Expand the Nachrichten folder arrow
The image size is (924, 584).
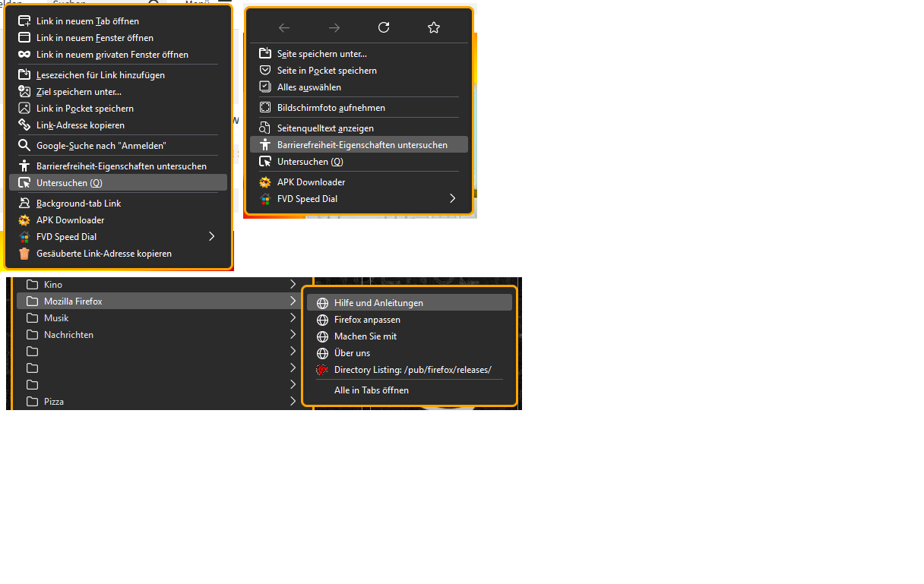point(293,335)
